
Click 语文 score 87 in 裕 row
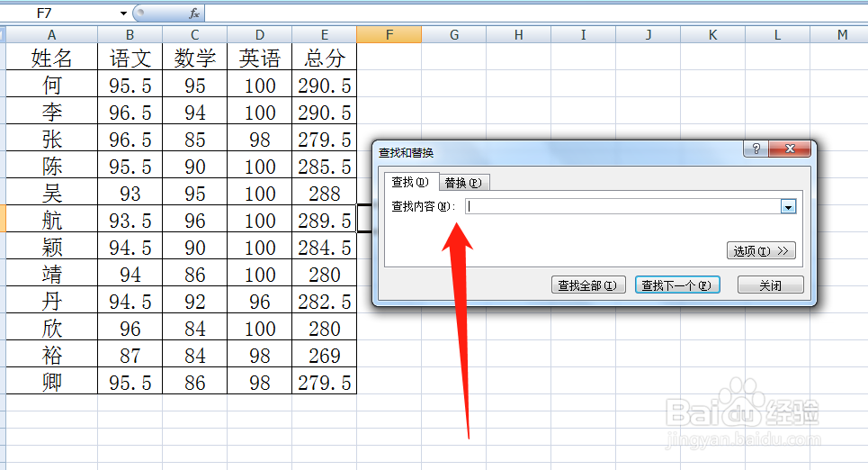130,354
